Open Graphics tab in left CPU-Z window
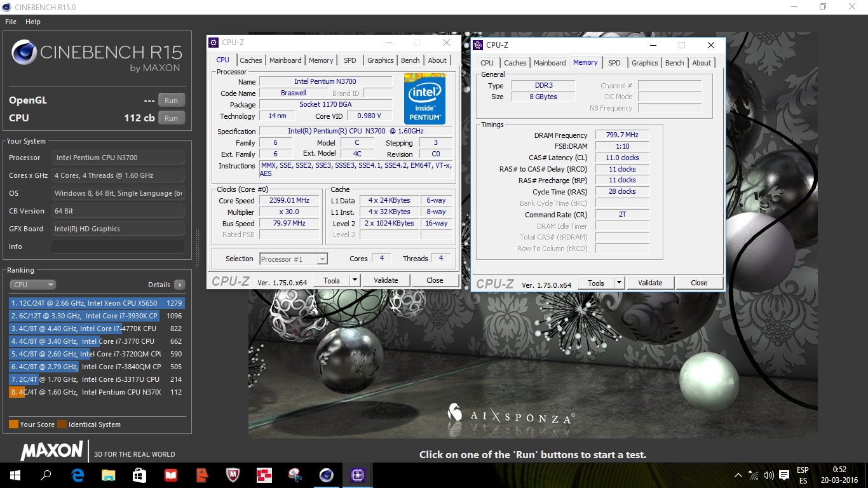The width and height of the screenshot is (868, 488). pyautogui.click(x=381, y=60)
